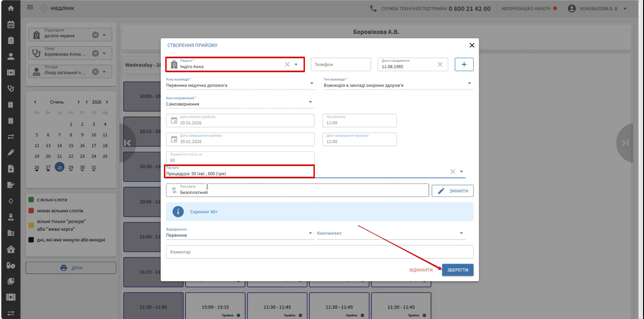
Task: Open the Відвідування dropdown
Action: [x=310, y=233]
